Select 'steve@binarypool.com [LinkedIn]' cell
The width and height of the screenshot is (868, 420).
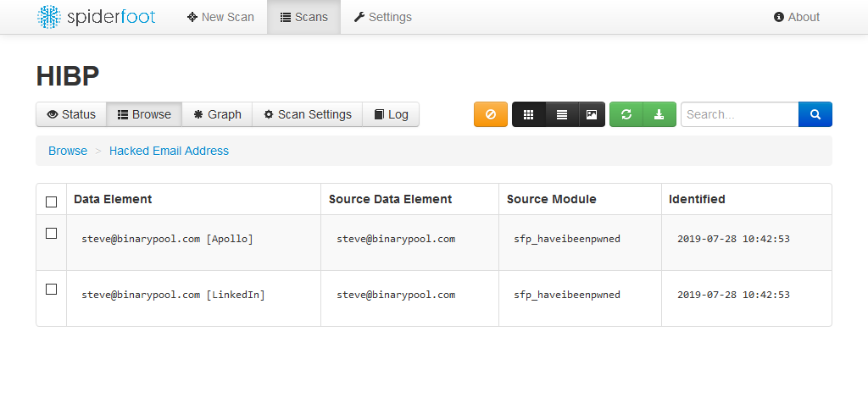173,296
